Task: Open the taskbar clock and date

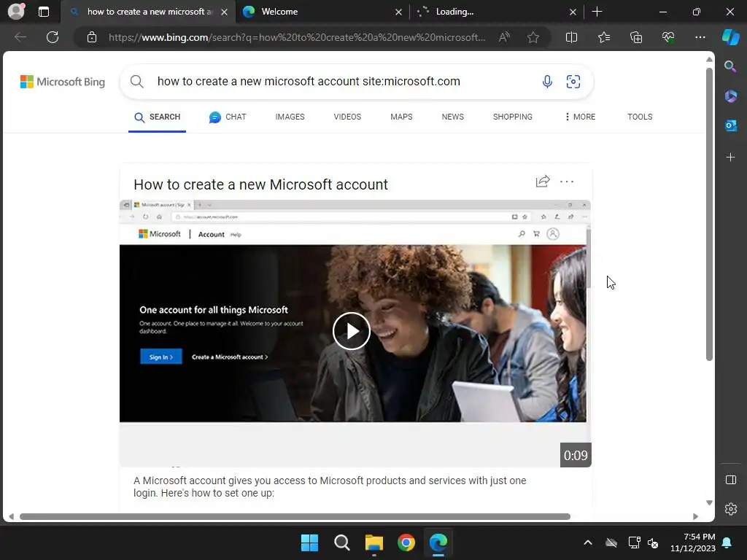Action: pos(693,542)
